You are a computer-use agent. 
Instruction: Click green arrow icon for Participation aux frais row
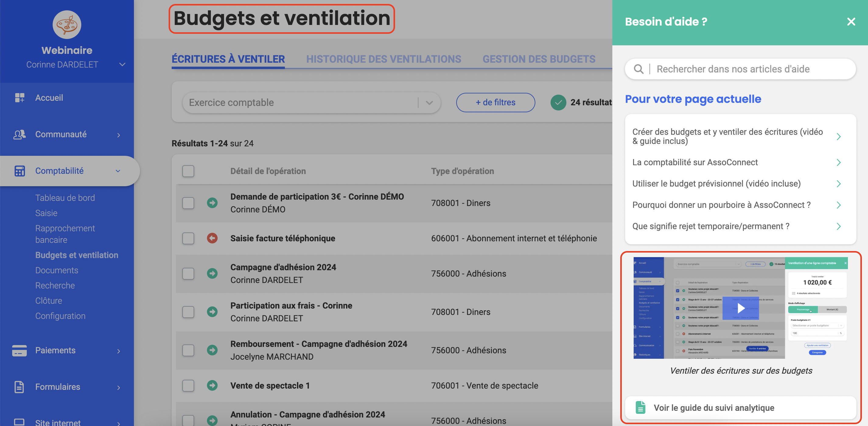pos(212,312)
